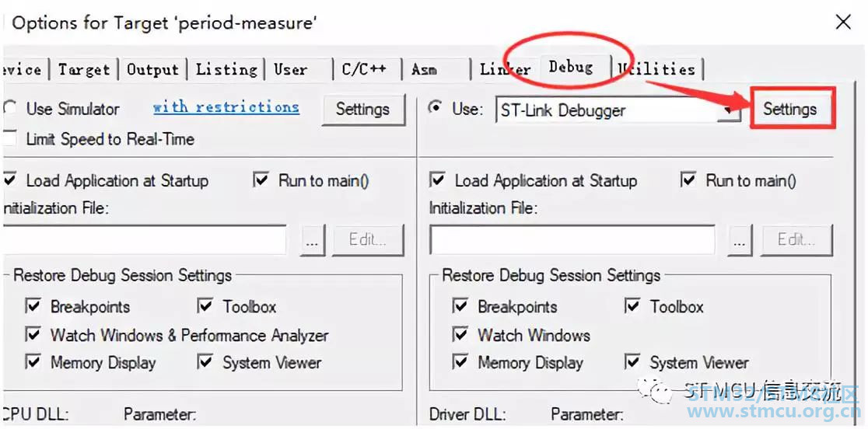Toggle left Breakpoints checkbox
The height and width of the screenshot is (429, 868).
[33, 305]
